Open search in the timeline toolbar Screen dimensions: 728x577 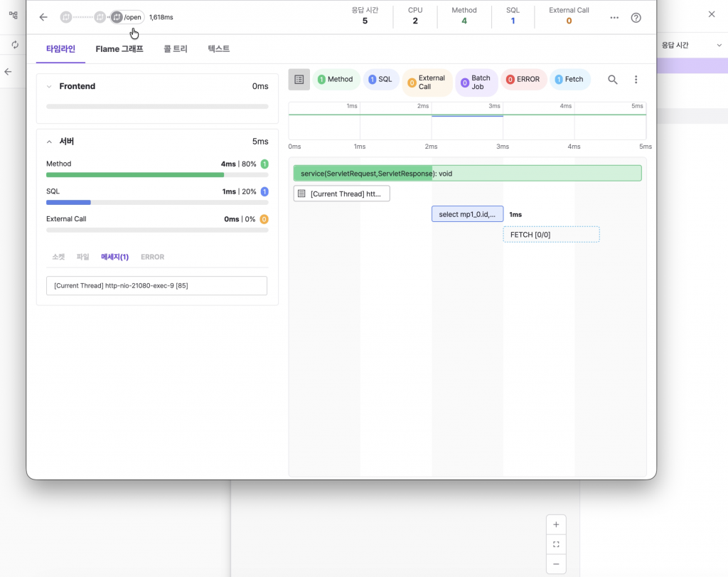coord(612,80)
